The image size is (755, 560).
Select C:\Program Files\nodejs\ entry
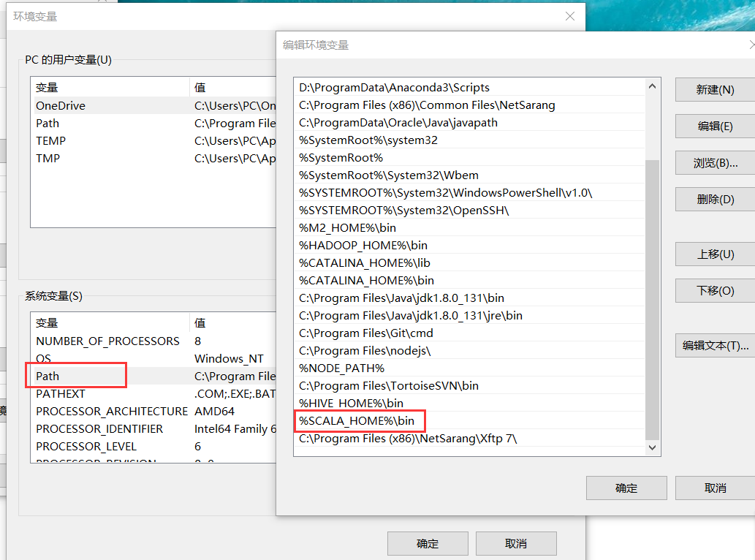[x=469, y=350]
